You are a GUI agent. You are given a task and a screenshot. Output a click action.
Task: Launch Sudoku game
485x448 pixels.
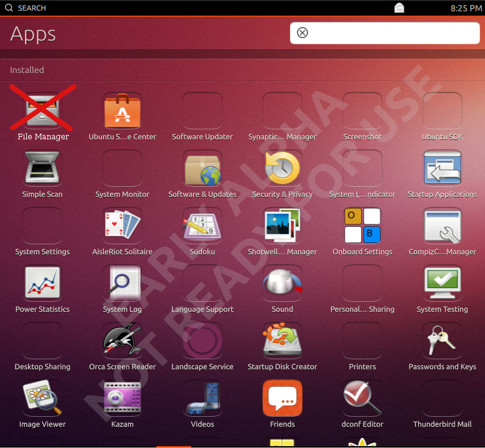[x=202, y=226]
